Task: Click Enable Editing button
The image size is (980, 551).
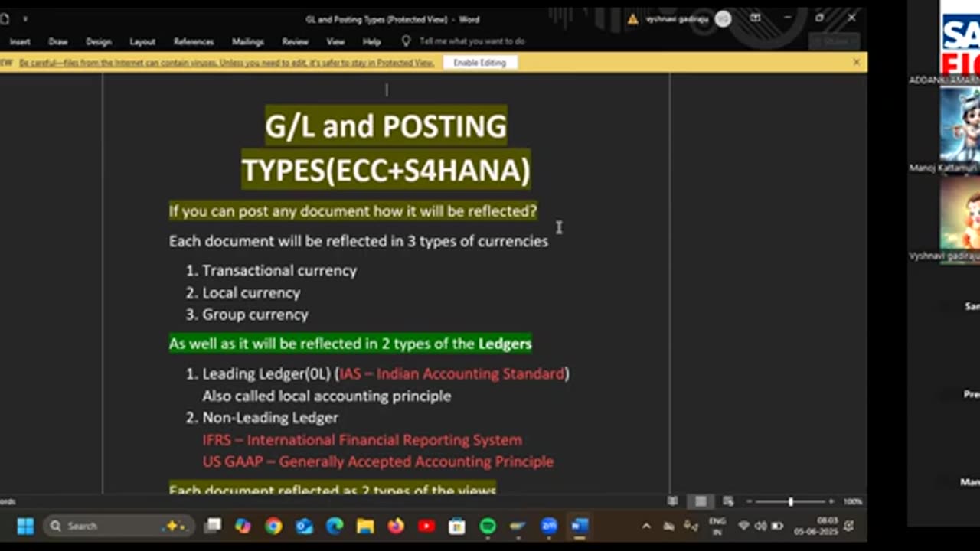Action: (480, 63)
